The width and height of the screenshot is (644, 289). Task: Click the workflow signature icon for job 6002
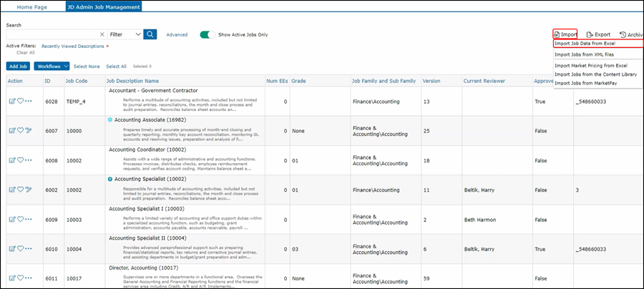pos(29,190)
